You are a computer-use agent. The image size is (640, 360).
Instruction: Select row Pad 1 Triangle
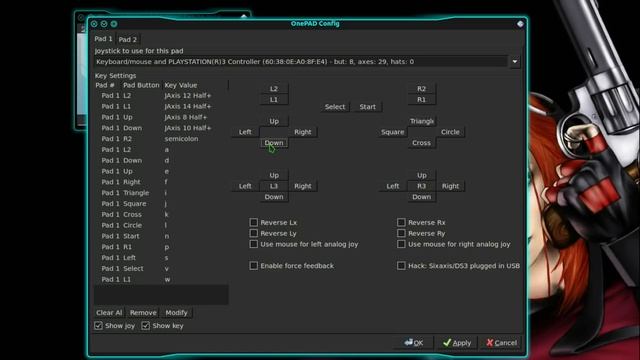pyautogui.click(x=161, y=193)
